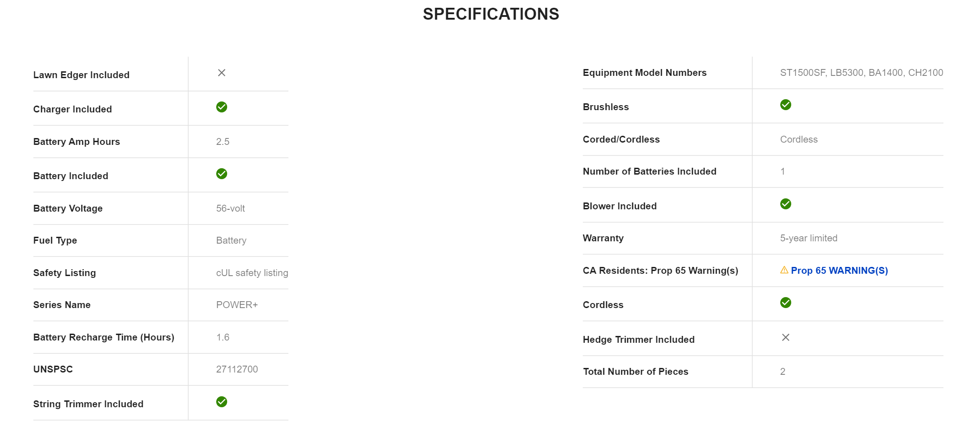Click the cUL safety listing value

[252, 273]
